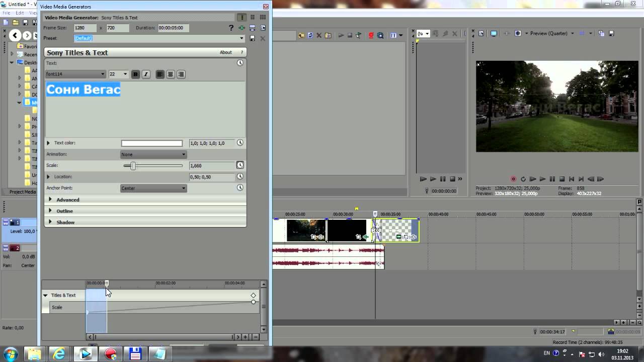The width and height of the screenshot is (644, 362).
Task: Click the Frame Size width field 1280
Action: pyautogui.click(x=86, y=28)
